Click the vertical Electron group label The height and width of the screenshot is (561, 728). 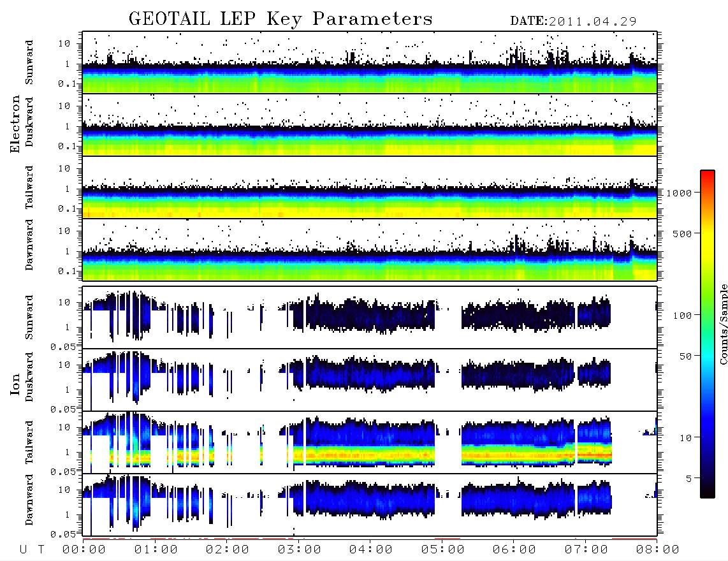[x=15, y=124]
